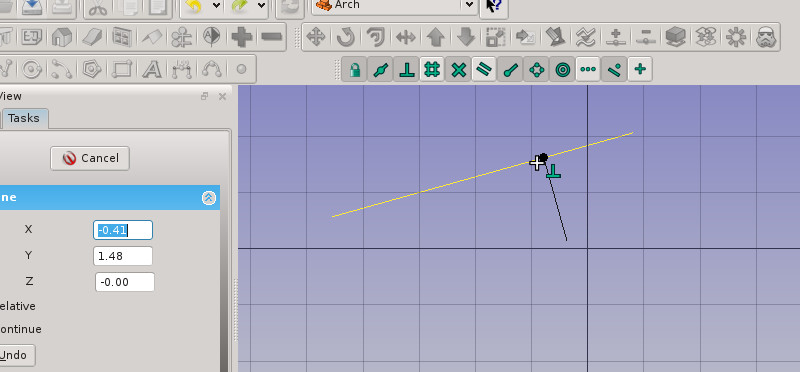Select the Draft Text tool icon
The height and width of the screenshot is (372, 800).
152,69
